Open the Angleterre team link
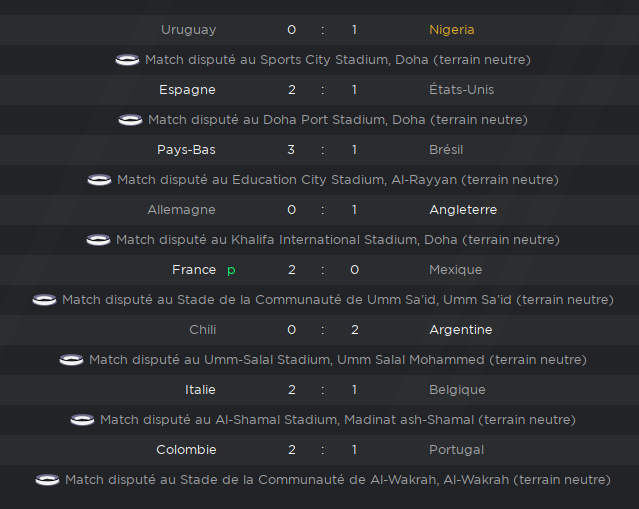 [463, 209]
